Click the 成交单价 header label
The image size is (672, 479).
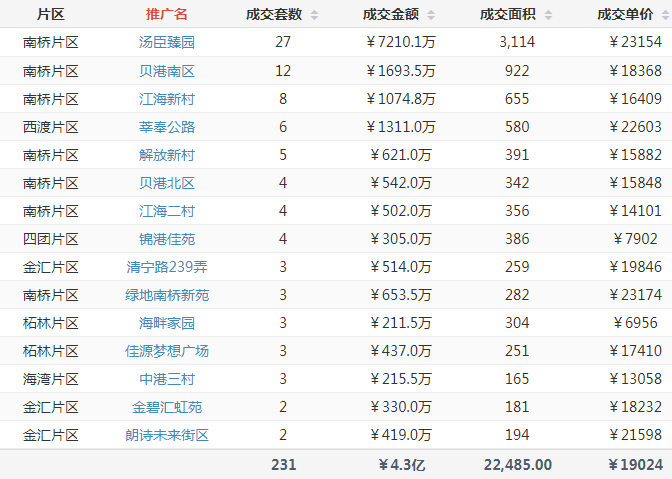click(625, 15)
